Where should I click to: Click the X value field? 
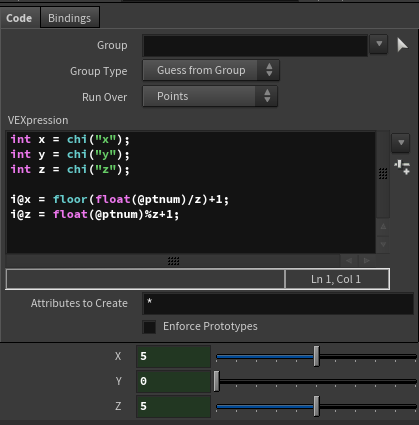tap(173, 356)
